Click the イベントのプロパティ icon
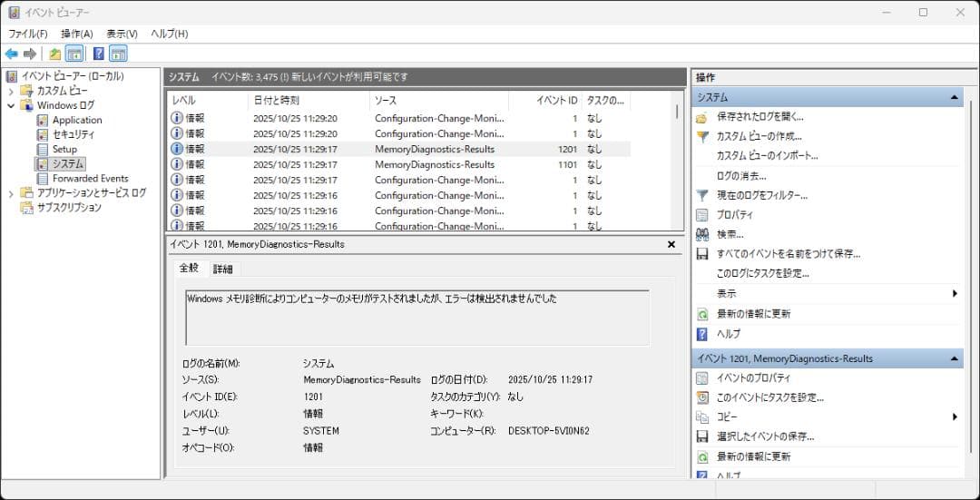 point(701,378)
